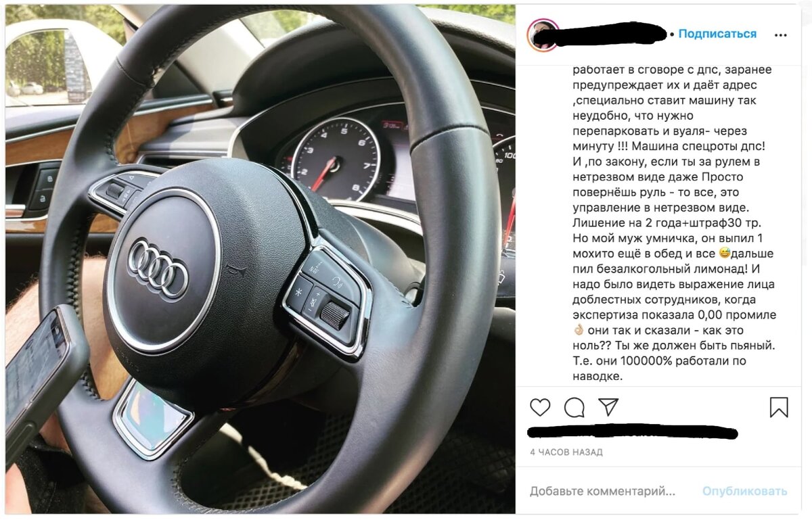The width and height of the screenshot is (812, 520).
Task: Click the speedometer gauge in the photo
Action: [335, 160]
